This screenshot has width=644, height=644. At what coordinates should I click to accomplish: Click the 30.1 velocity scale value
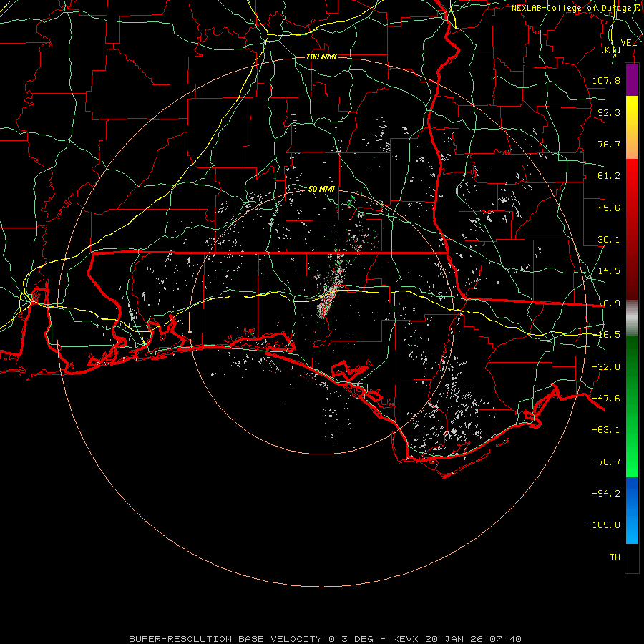point(609,240)
